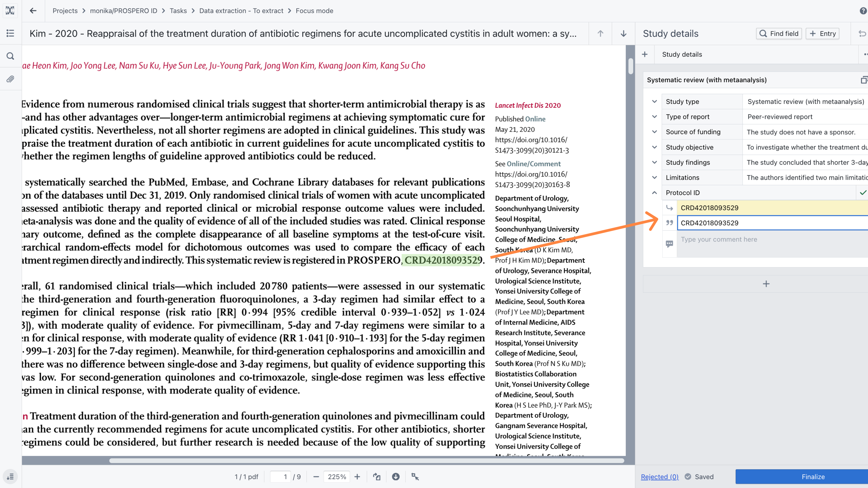Click the search magnifier in left sidebar

[x=10, y=56]
